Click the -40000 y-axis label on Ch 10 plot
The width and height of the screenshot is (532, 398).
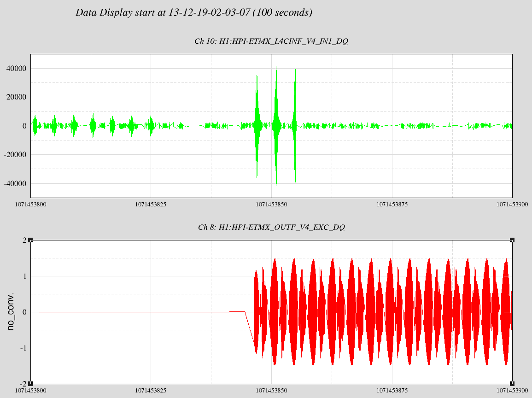(x=15, y=183)
